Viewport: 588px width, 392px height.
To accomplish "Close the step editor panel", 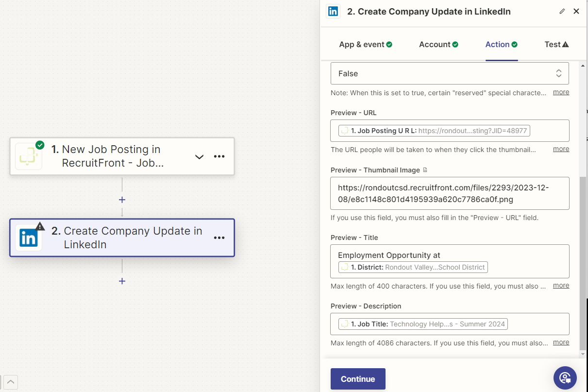I will pyautogui.click(x=576, y=11).
